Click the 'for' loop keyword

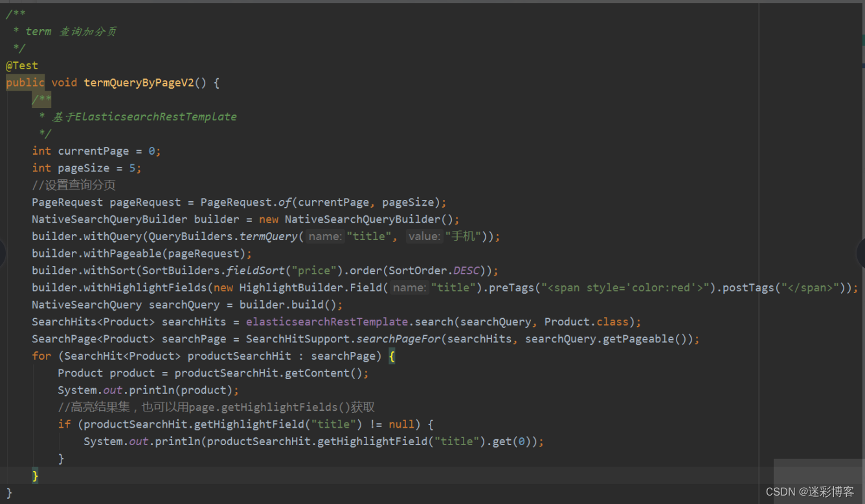(x=41, y=356)
